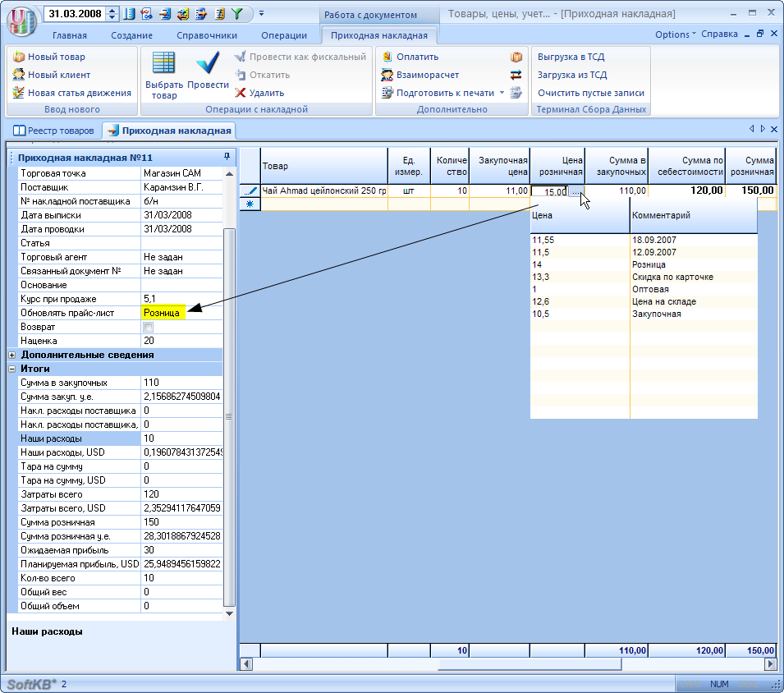Open the ellipsis button in Цена розничная cell
The image size is (784, 693).
tap(575, 191)
